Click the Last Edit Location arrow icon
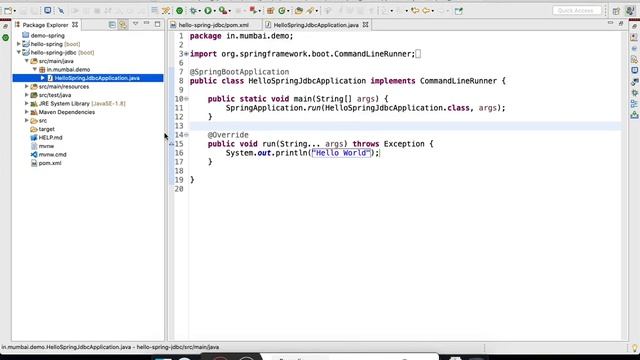This screenshot has width=640, height=360. (415, 11)
